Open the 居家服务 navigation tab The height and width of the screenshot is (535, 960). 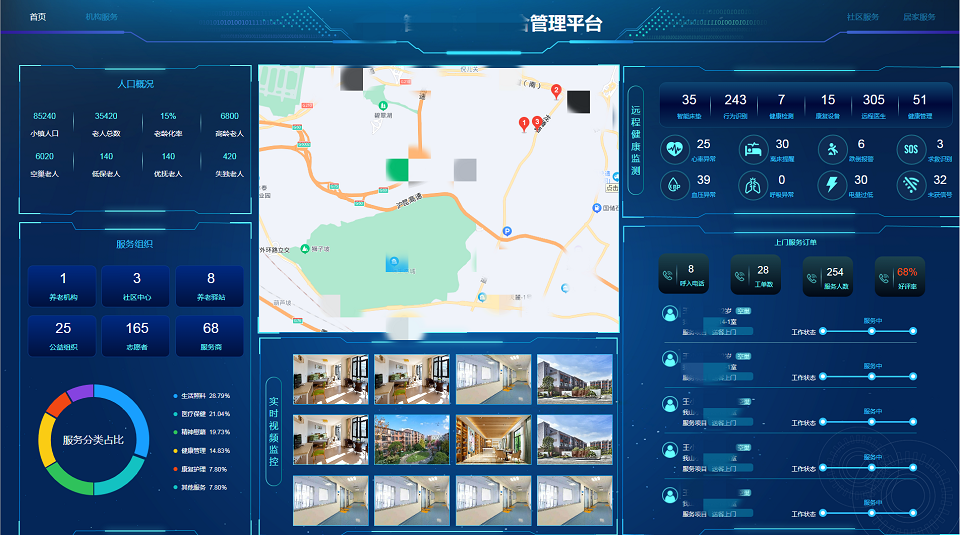pyautogui.click(x=919, y=17)
